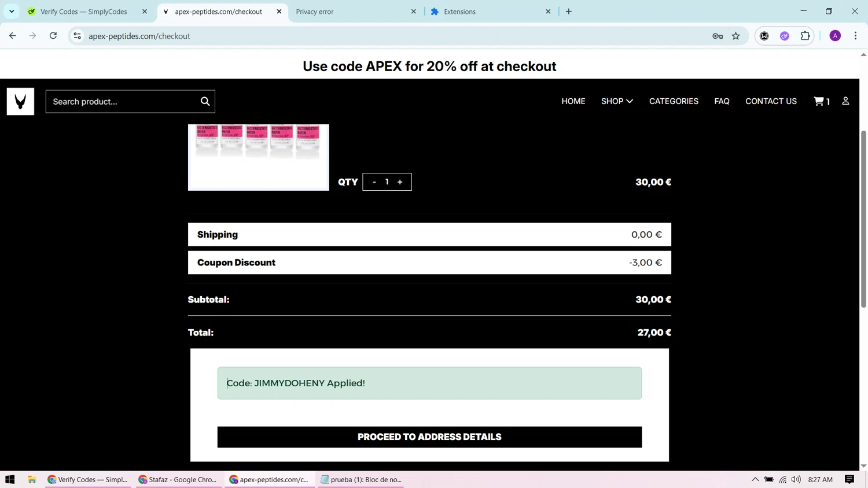Screen dimensions: 868x488
Task: Switch to prueba Bloc de notas taskbar window
Action: [x=361, y=479]
